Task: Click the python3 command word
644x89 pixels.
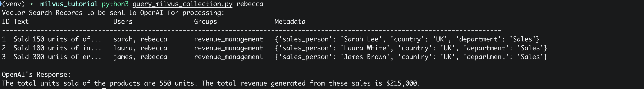Action: [115, 4]
